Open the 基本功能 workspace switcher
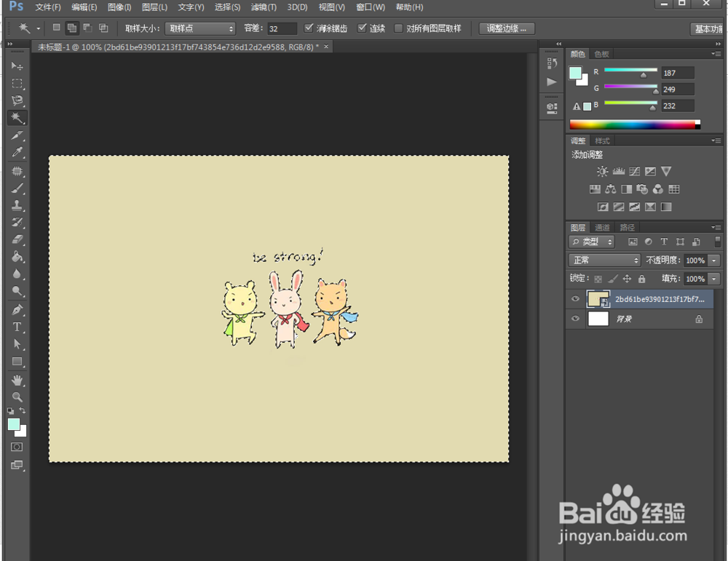This screenshot has height=561, width=728. coord(707,29)
